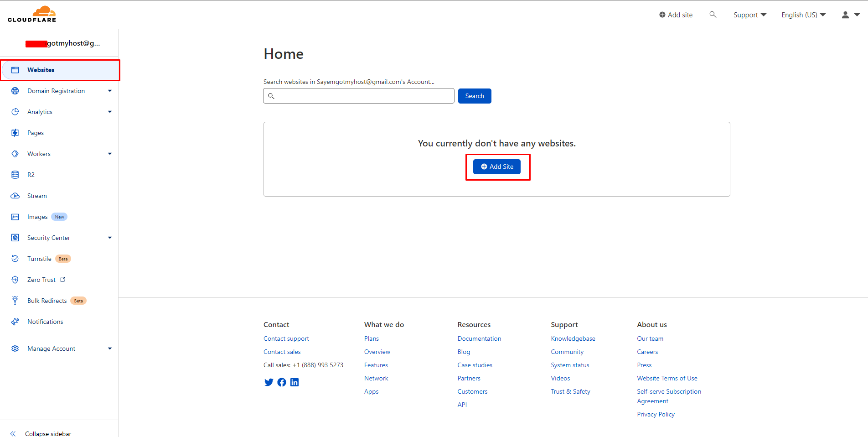The width and height of the screenshot is (868, 437).
Task: Open the Support menu
Action: (749, 15)
